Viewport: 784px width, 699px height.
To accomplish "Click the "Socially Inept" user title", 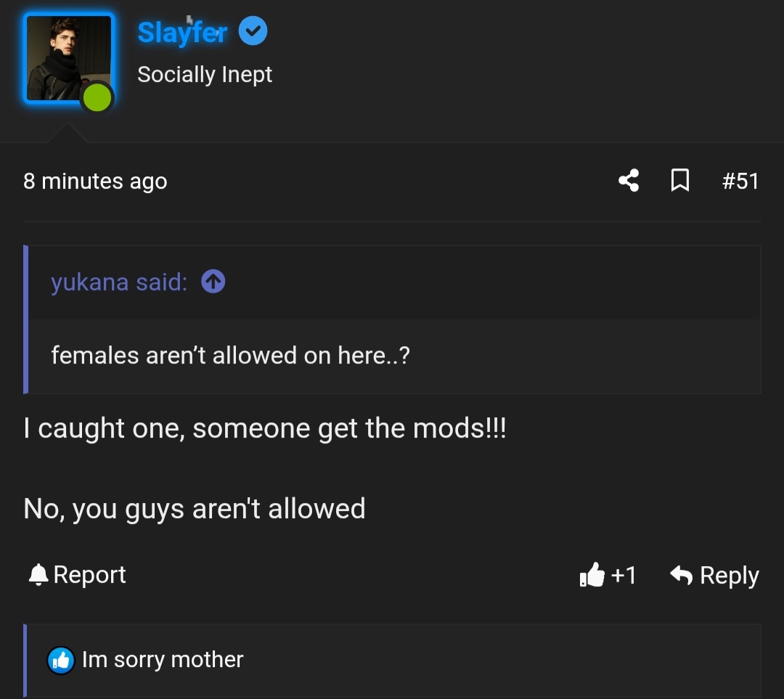I will (205, 74).
